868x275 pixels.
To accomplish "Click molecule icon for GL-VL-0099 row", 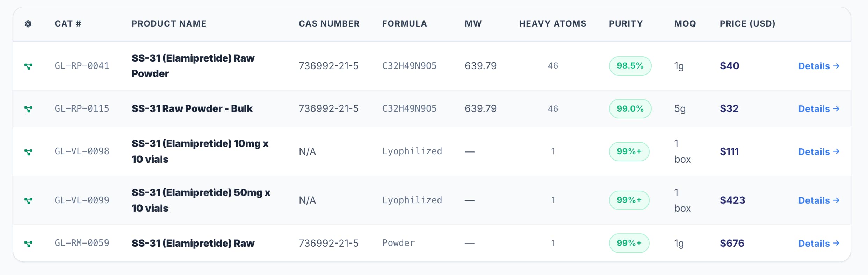I will [28, 200].
